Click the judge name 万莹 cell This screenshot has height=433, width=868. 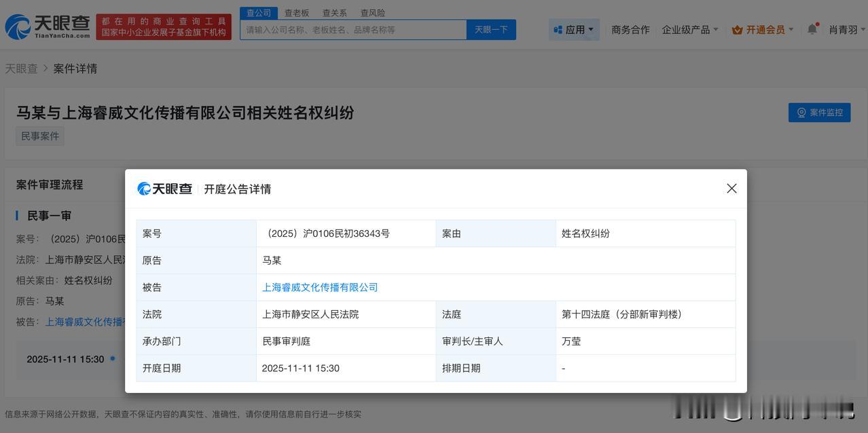coord(645,341)
